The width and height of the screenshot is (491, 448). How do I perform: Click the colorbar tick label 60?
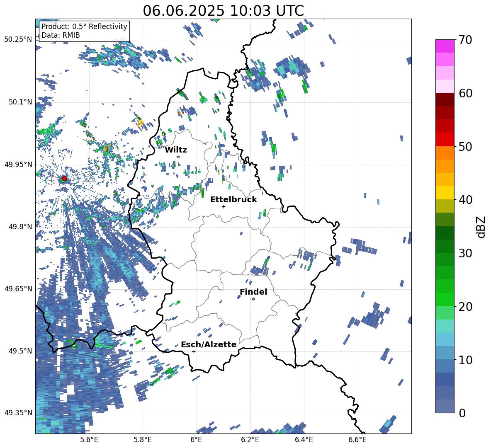point(465,93)
